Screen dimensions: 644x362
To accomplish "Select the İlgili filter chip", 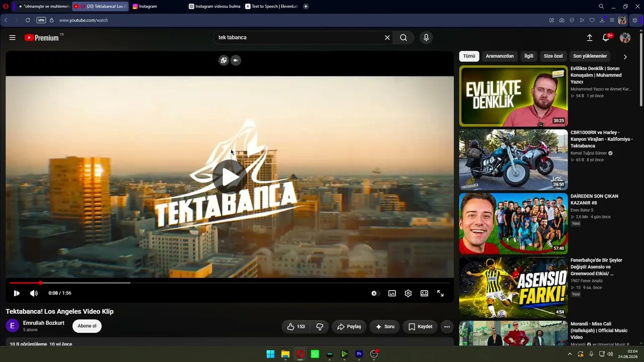I will (529, 56).
